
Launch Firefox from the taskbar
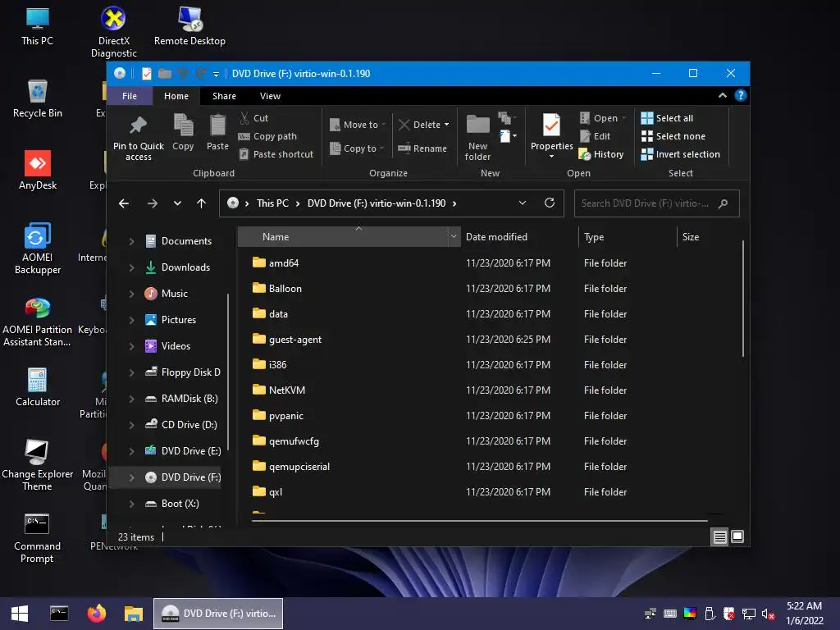[97, 614]
